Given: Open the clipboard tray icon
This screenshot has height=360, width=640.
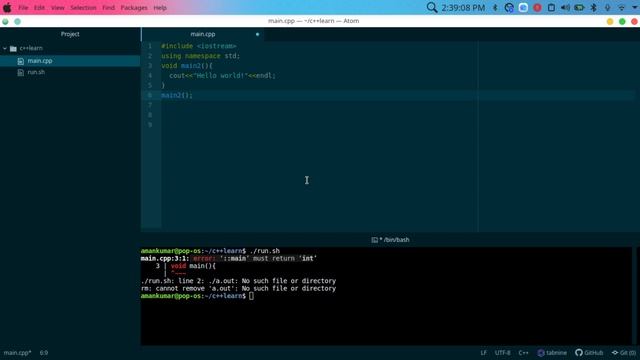Looking at the screenshot, I should tap(551, 8).
